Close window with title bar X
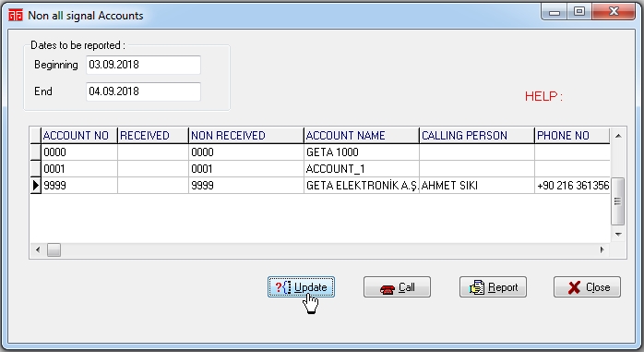The height and width of the screenshot is (352, 644). pyautogui.click(x=614, y=11)
